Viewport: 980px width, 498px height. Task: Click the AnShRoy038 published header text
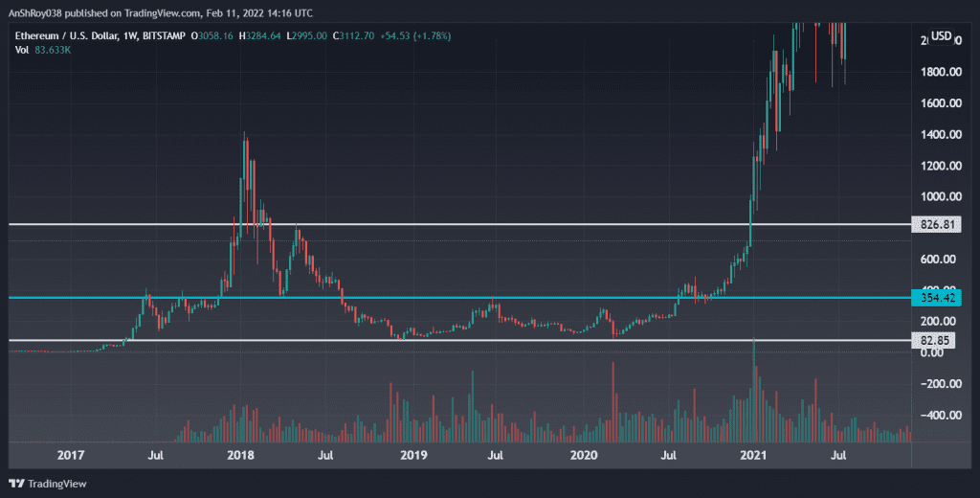point(161,13)
